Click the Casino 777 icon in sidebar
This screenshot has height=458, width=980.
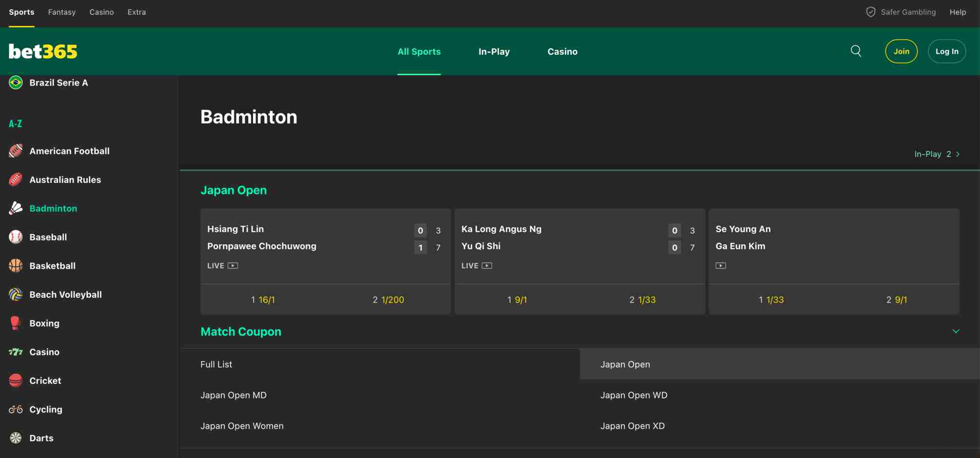pyautogui.click(x=16, y=352)
